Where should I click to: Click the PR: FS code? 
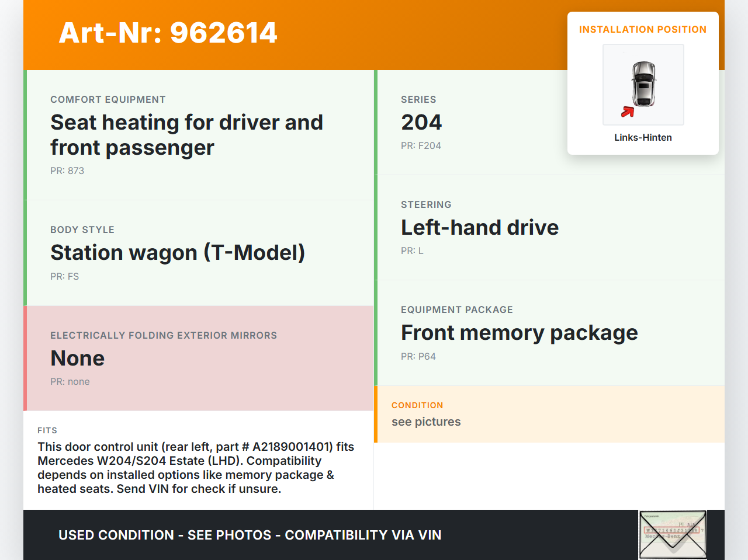[x=64, y=277]
